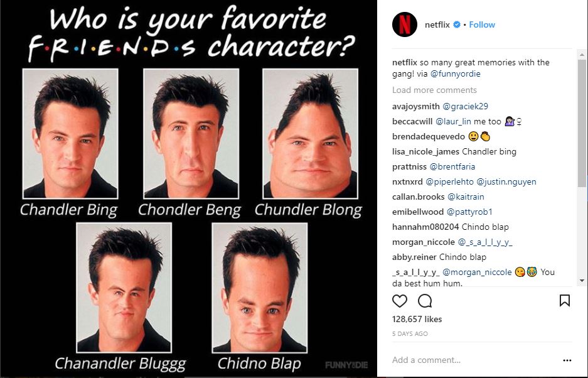Save post with bookmark icon
588x378 pixels.
pos(564,300)
